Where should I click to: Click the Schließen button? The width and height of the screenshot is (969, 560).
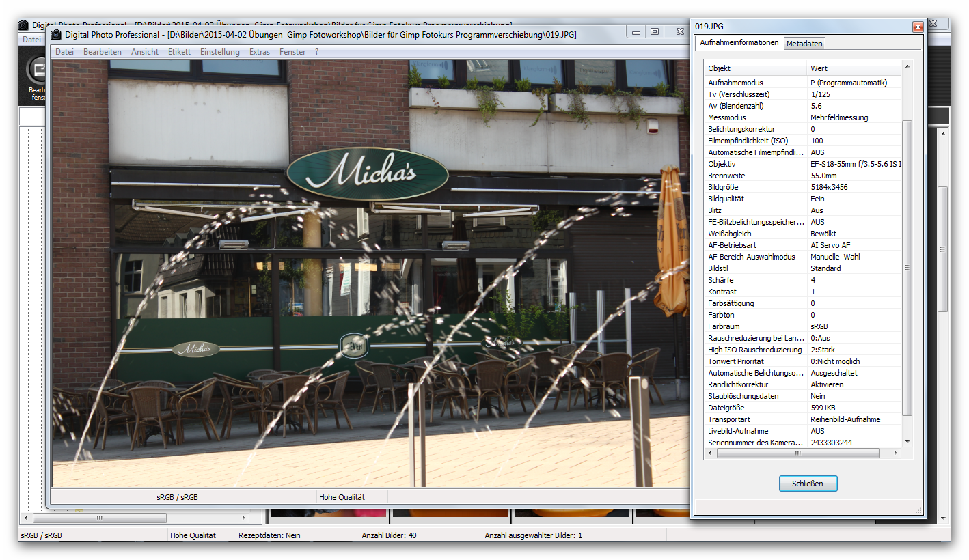(x=808, y=484)
